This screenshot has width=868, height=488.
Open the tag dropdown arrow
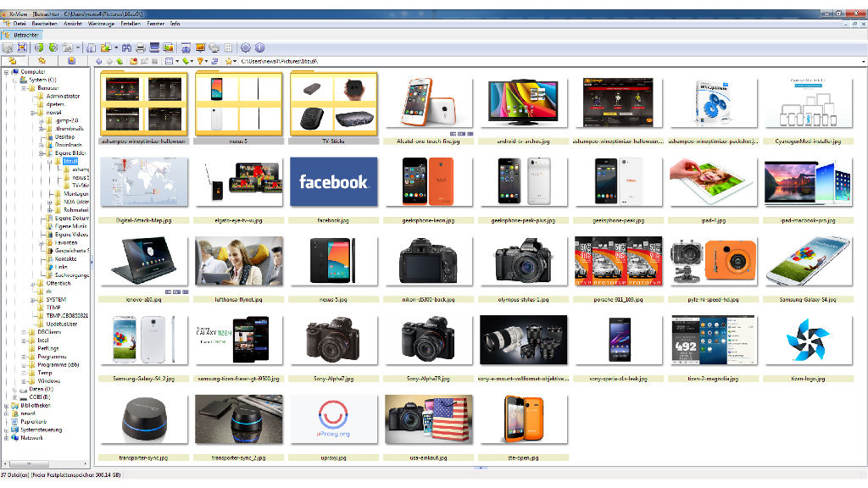192,61
